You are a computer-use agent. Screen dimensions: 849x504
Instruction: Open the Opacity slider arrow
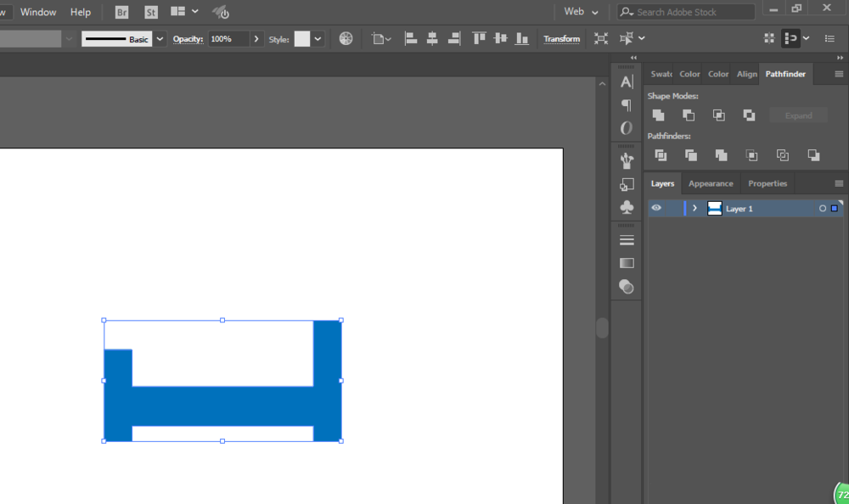(x=256, y=39)
